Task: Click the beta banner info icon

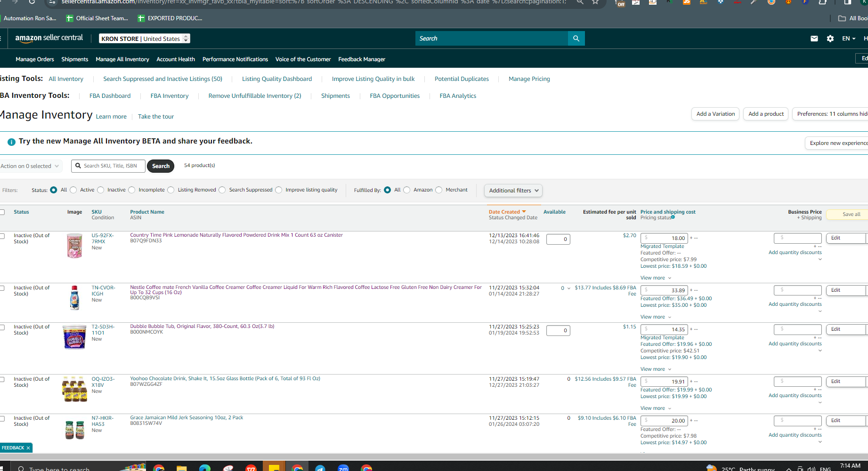Action: [11, 142]
